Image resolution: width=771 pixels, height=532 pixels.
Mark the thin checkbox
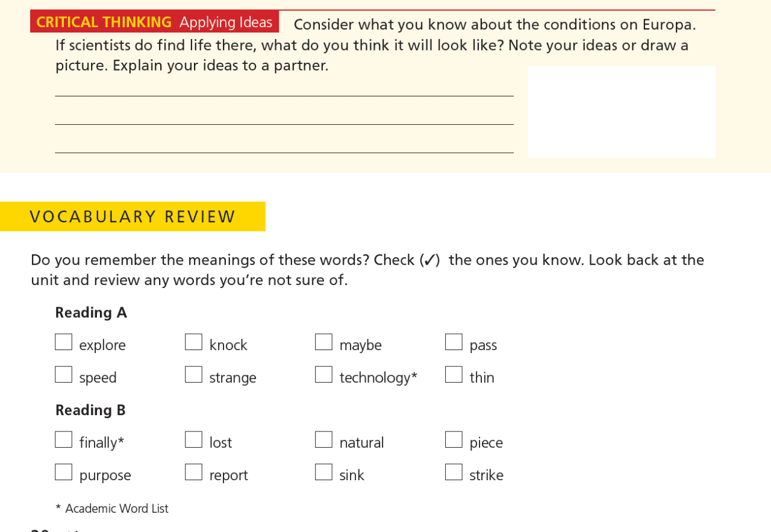pos(454,375)
